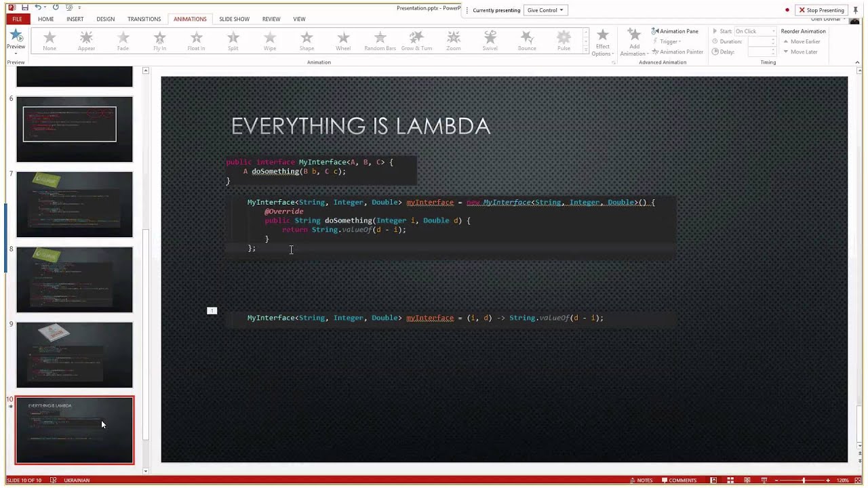Toggle Notes pane in status bar
Image resolution: width=868 pixels, height=488 pixels.
[640, 480]
